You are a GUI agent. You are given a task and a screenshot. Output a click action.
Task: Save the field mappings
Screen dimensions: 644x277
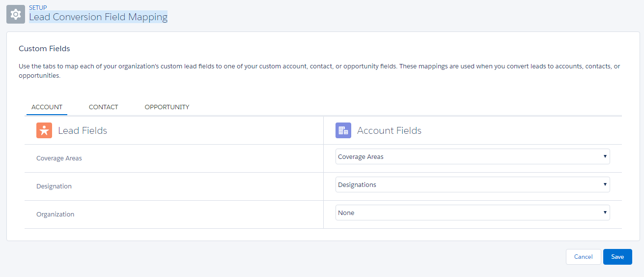(617, 257)
